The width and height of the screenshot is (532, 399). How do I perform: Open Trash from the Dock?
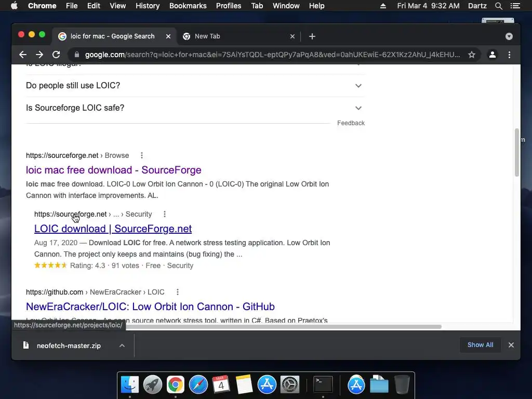[x=402, y=385]
